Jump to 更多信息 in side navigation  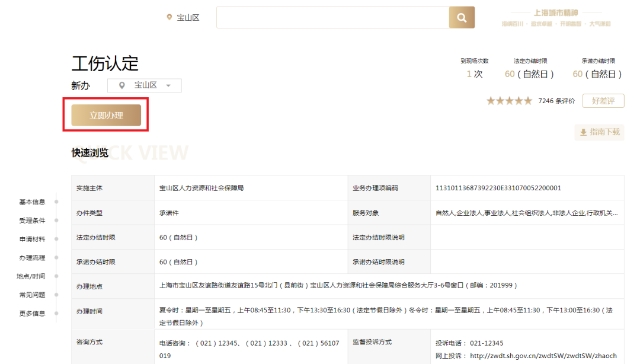pos(32,313)
